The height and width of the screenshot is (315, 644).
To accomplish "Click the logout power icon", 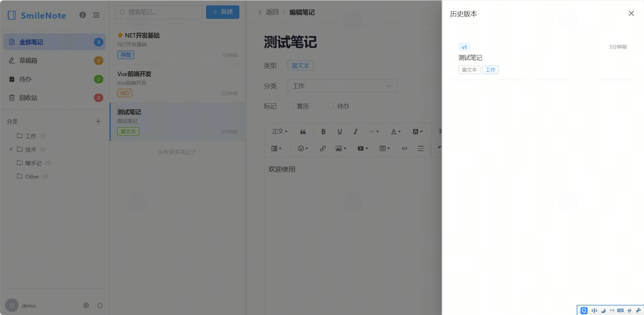I will (x=100, y=305).
